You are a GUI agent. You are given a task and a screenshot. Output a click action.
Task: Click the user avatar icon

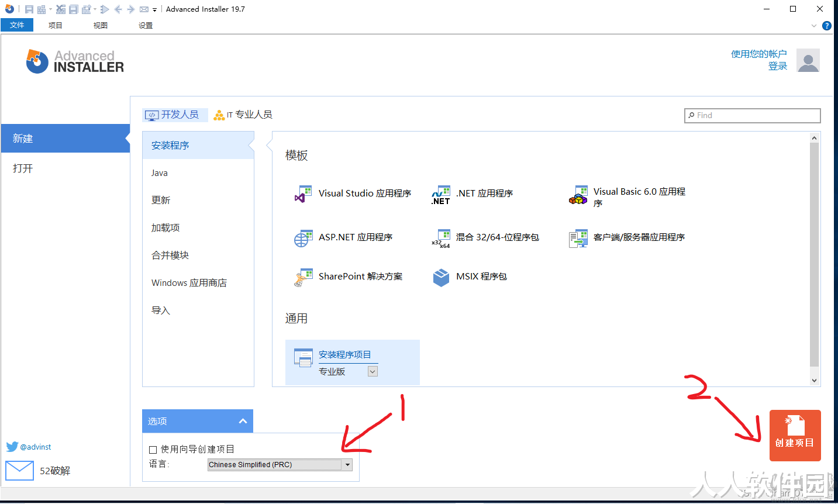pos(808,60)
